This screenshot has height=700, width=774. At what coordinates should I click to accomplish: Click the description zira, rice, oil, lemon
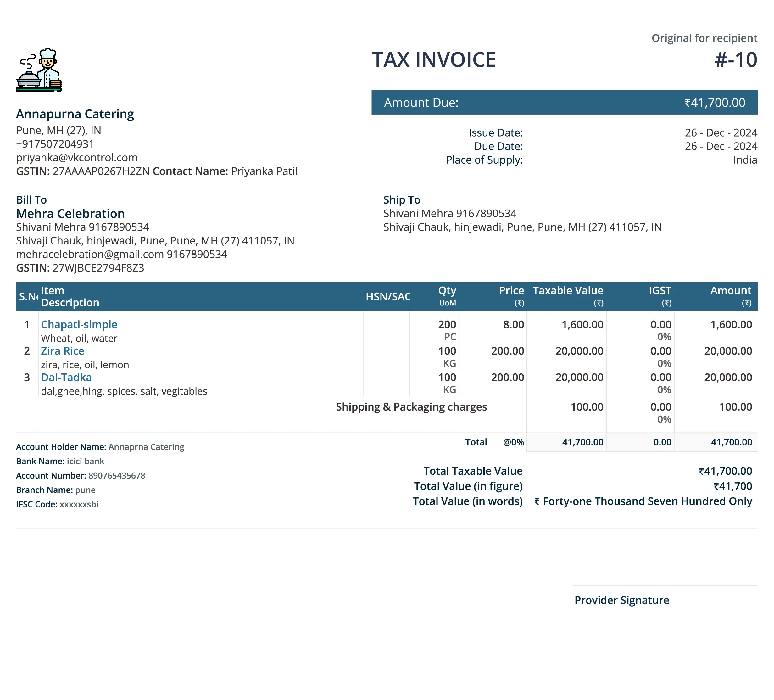point(85,365)
